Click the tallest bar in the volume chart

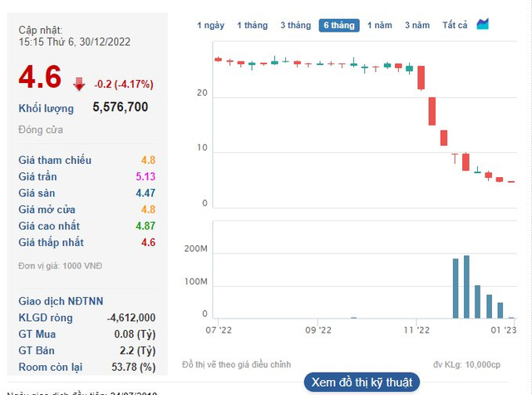point(466,287)
